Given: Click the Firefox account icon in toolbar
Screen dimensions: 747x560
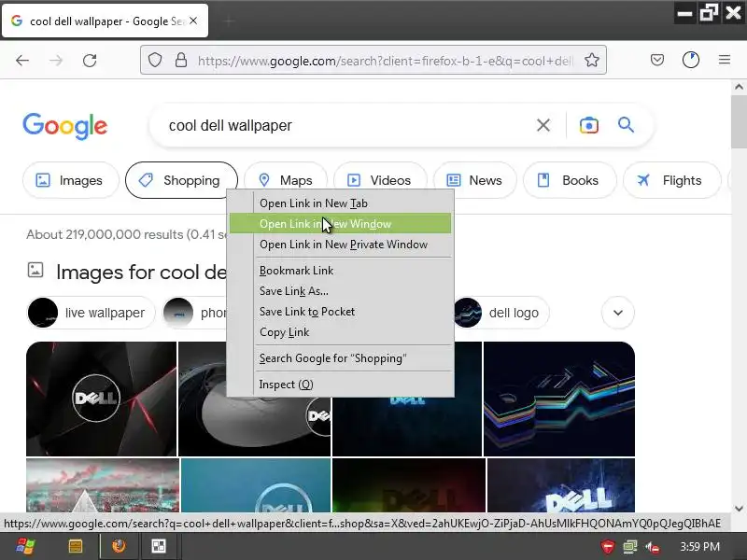Looking at the screenshot, I should pos(691,60).
